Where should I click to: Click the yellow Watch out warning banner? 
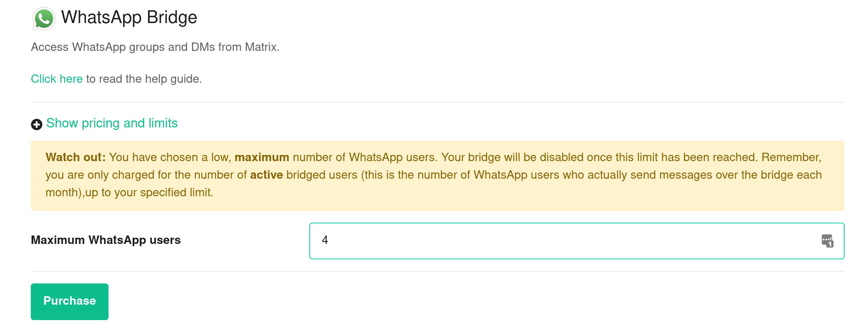[438, 176]
